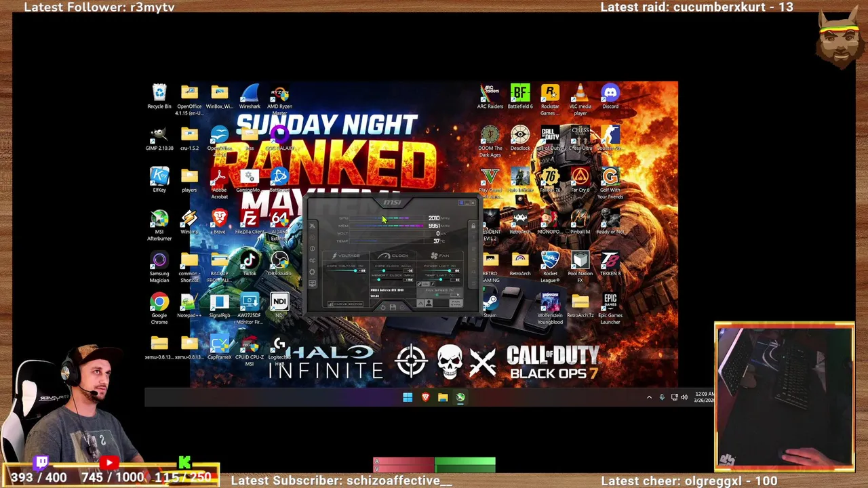868x488 pixels.
Task: Click Afterburner monitoring icon in sidebar
Action: click(312, 283)
